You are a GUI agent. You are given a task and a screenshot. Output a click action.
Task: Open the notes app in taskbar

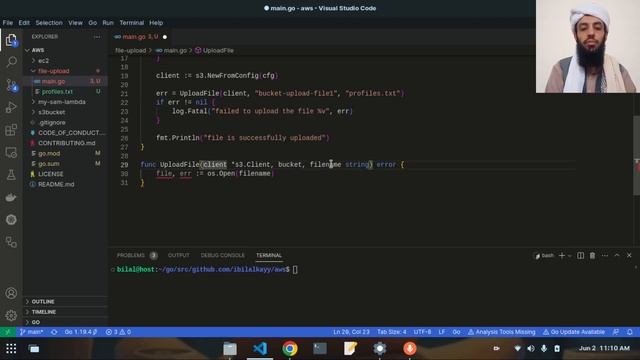[x=350, y=349]
